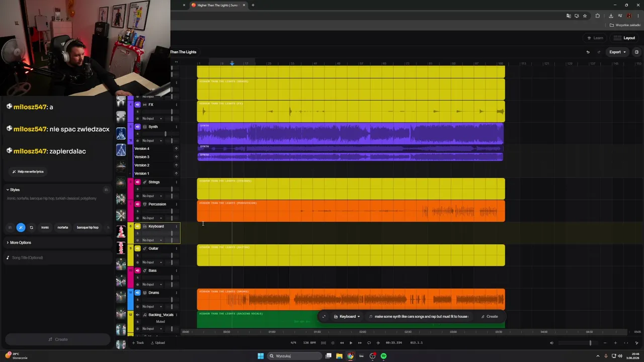Viewport: 644px width, 362px height.
Task: Mute the FX track speaker icon
Action: (x=137, y=105)
